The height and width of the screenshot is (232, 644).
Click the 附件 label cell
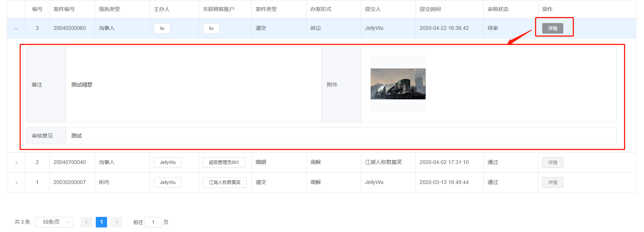coord(341,84)
